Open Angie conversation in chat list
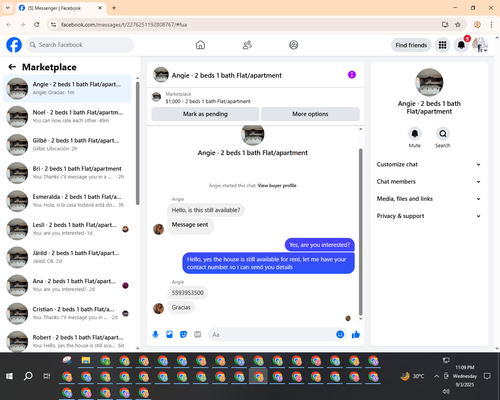The width and height of the screenshot is (500, 400). tap(67, 88)
